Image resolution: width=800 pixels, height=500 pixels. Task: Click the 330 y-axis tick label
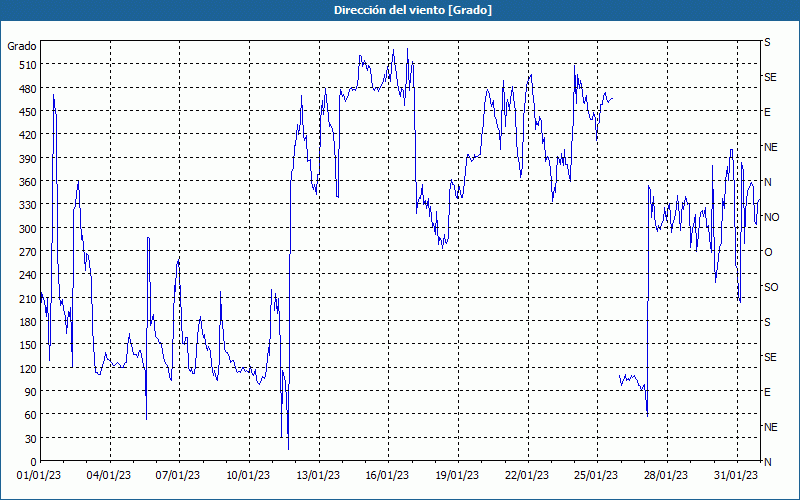[x=29, y=205]
